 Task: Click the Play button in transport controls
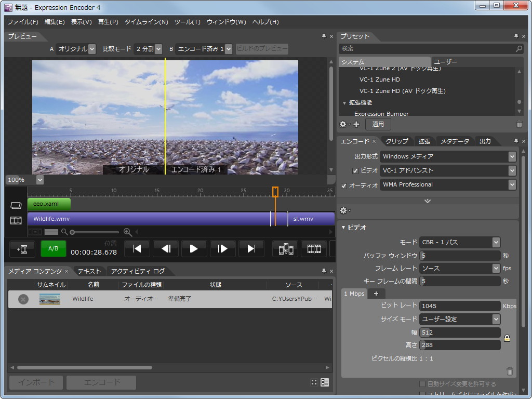[194, 249]
